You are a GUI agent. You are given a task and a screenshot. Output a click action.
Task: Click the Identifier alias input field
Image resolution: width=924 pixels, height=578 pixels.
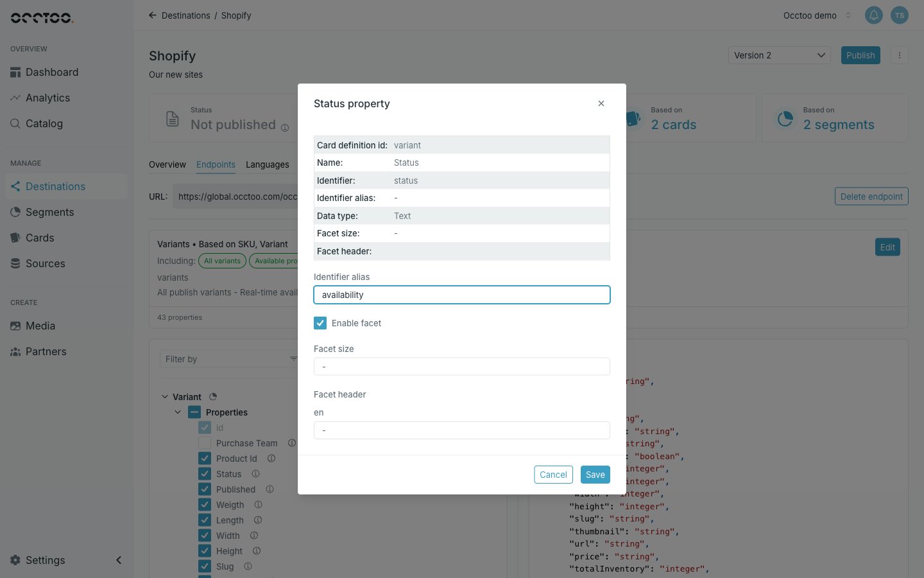click(462, 295)
